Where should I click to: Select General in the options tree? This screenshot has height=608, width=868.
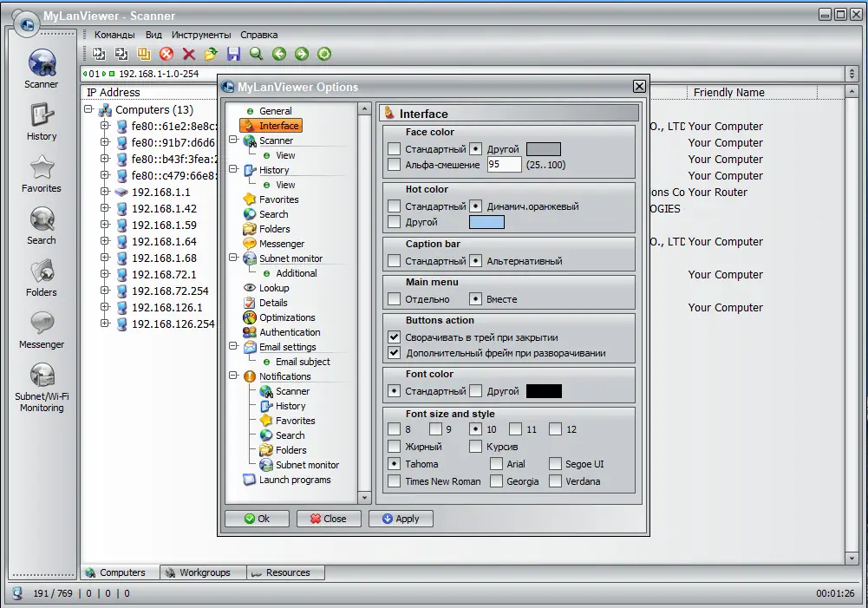click(x=275, y=111)
